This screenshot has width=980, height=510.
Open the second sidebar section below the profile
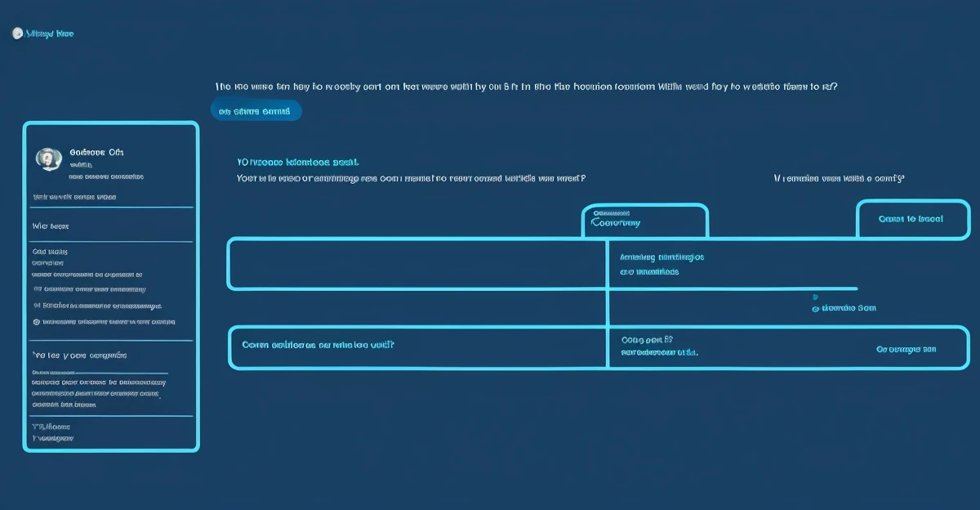(x=51, y=226)
